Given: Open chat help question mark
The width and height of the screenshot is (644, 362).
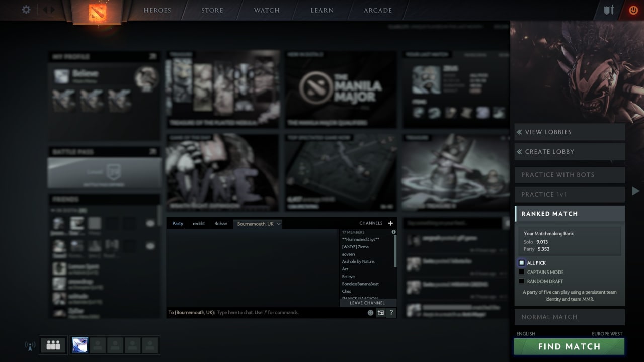Looking at the screenshot, I should click(391, 312).
